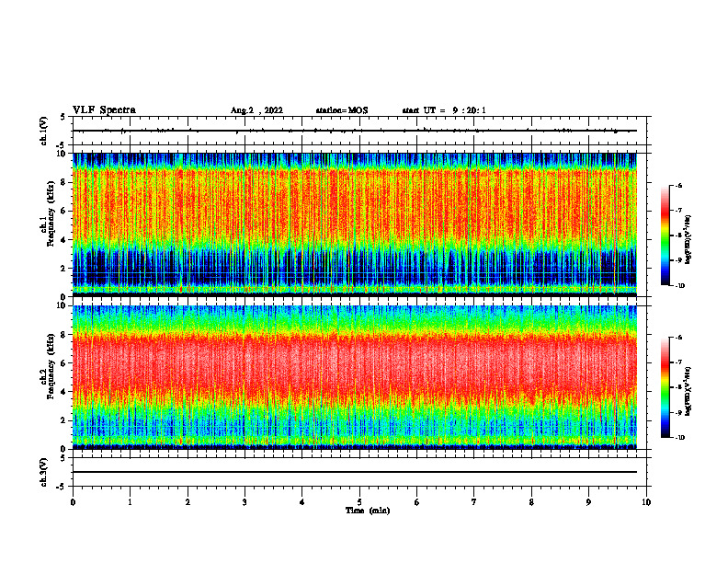Click the date text "Aug.2 , 2022"

256,110
